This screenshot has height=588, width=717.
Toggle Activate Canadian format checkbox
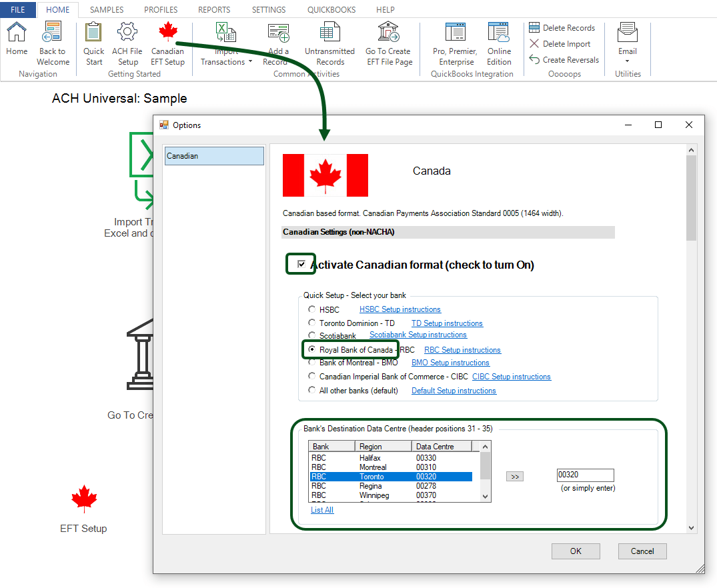(x=300, y=263)
